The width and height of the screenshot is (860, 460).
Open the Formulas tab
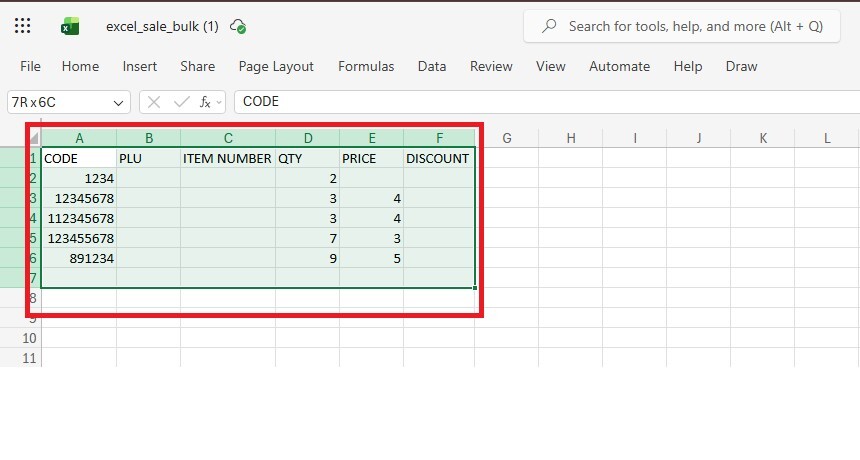coord(366,66)
